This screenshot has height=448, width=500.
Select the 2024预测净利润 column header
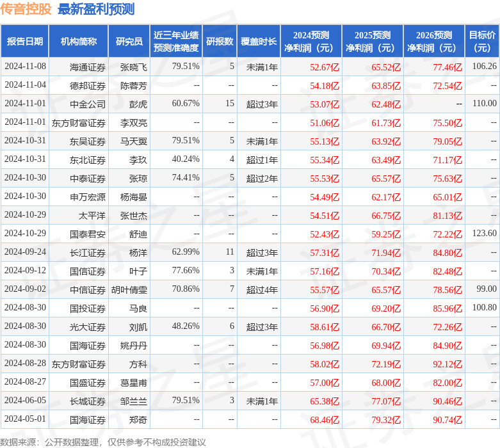pyautogui.click(x=311, y=42)
